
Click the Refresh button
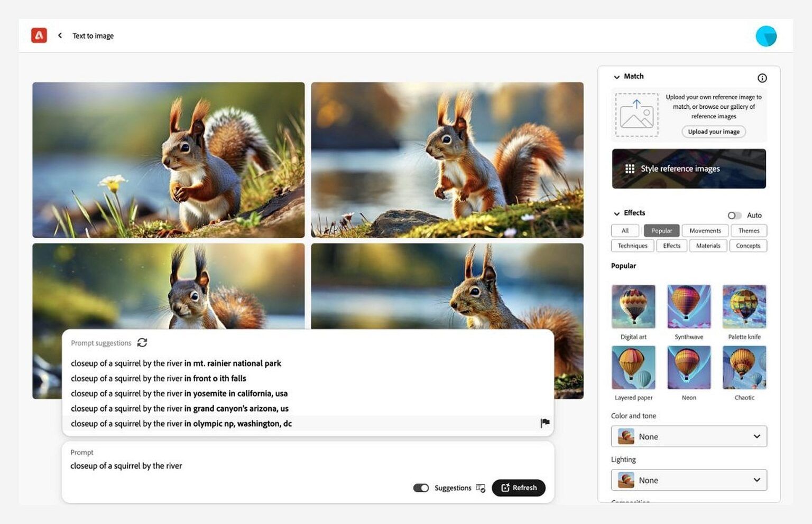[519, 488]
